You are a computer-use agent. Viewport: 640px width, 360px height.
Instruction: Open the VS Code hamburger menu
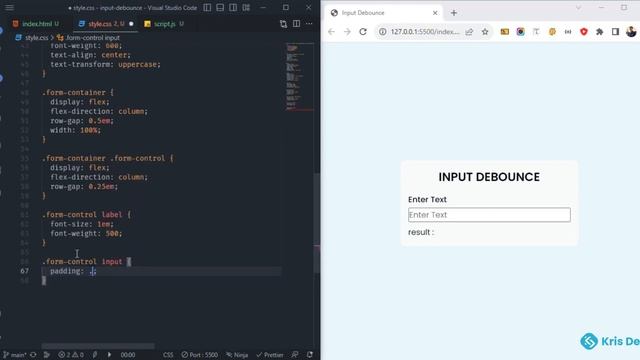click(9, 7)
